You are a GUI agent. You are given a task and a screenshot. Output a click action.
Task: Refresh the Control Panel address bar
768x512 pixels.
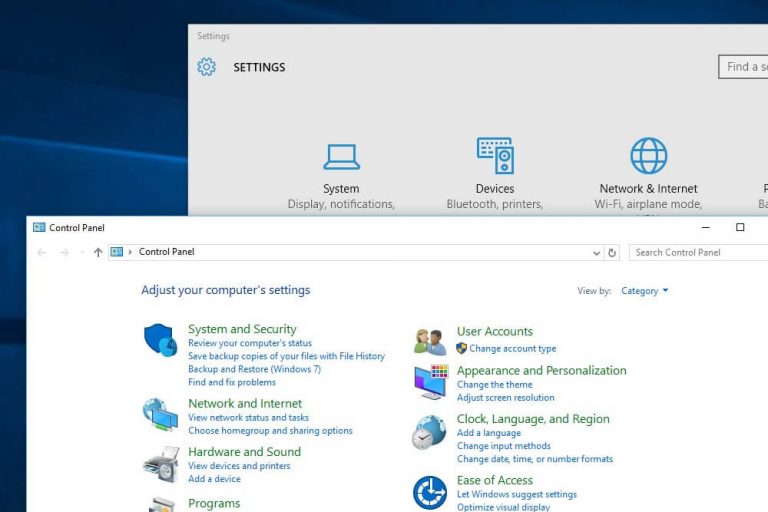(612, 253)
